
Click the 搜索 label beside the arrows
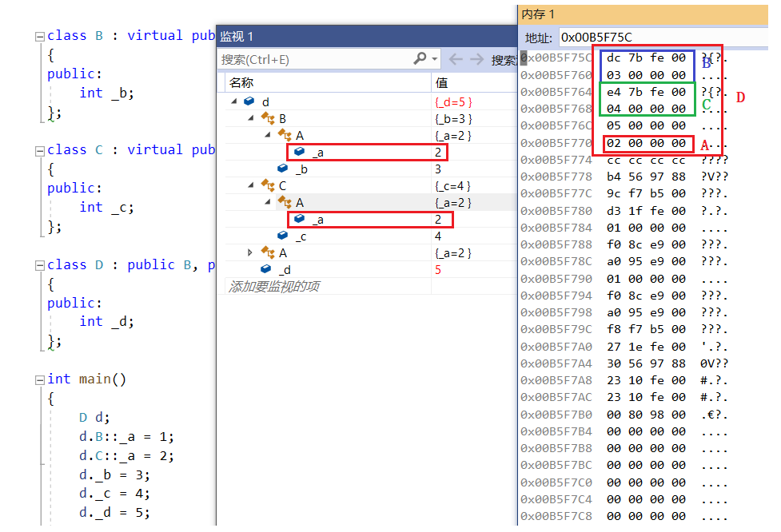tap(504, 60)
